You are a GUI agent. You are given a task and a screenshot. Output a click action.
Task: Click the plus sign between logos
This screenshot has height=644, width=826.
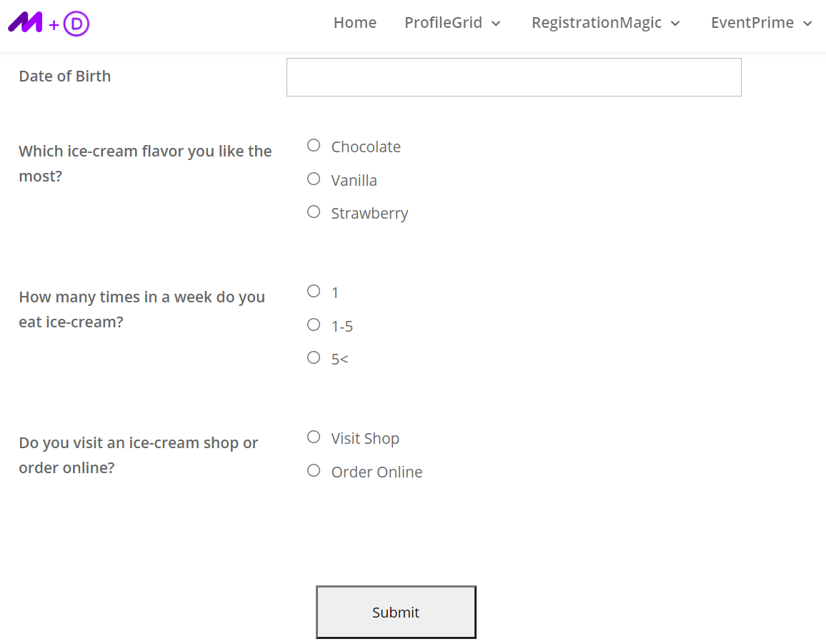pos(54,25)
